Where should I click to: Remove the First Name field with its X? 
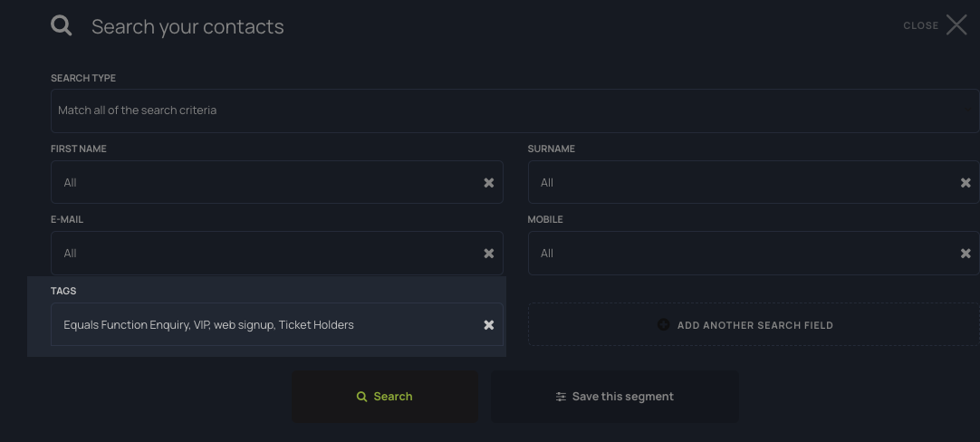[489, 183]
